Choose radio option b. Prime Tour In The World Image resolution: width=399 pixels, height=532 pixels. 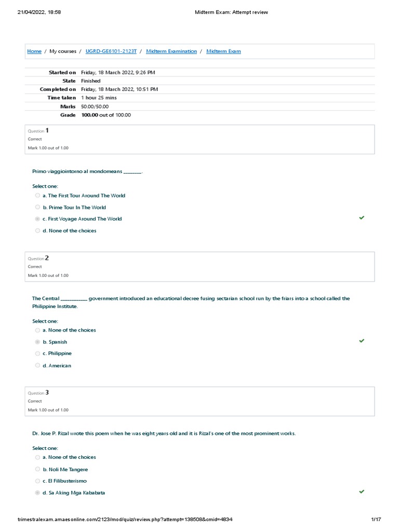click(x=37, y=207)
